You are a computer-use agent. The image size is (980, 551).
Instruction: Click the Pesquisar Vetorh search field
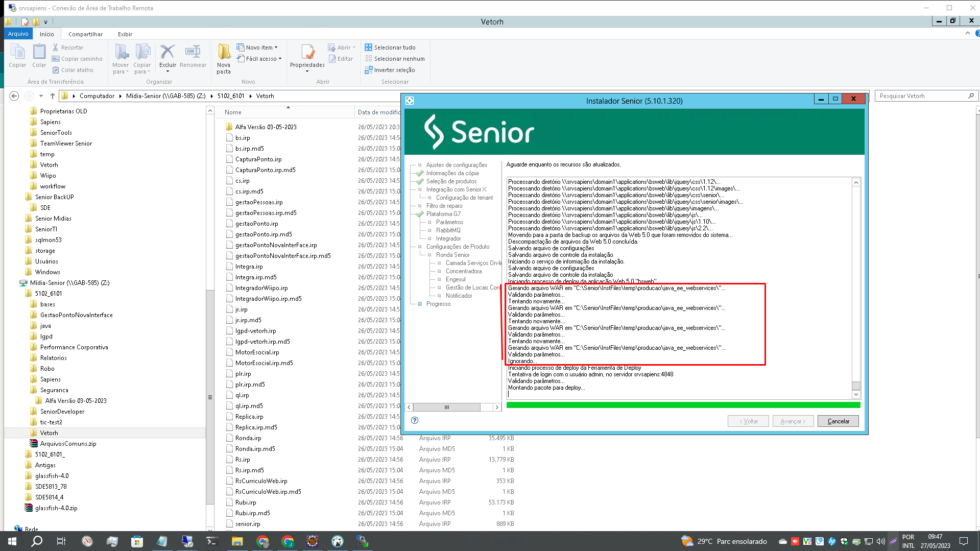point(926,96)
